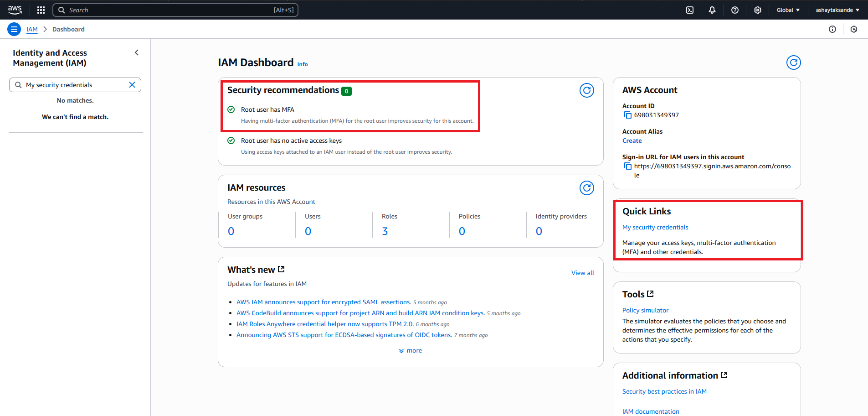This screenshot has width=868, height=416.
Task: Open the My security credentials quick link
Action: coord(655,227)
